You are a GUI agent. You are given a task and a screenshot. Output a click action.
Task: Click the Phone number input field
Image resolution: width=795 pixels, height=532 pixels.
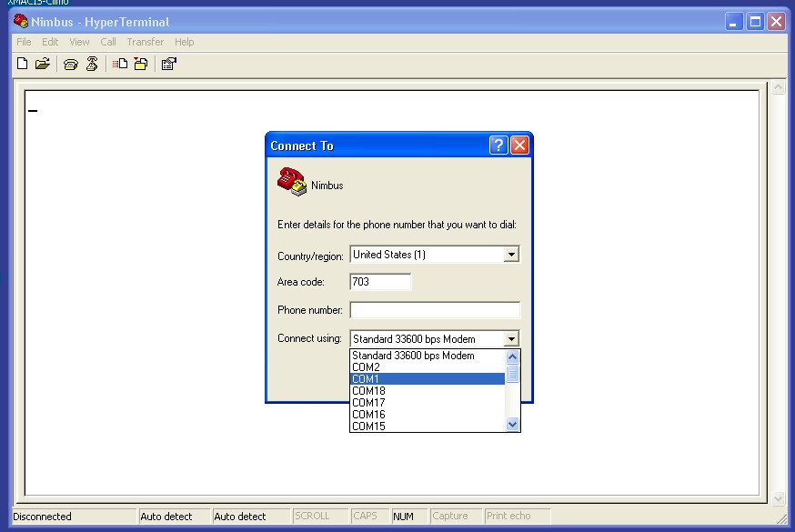coord(435,310)
